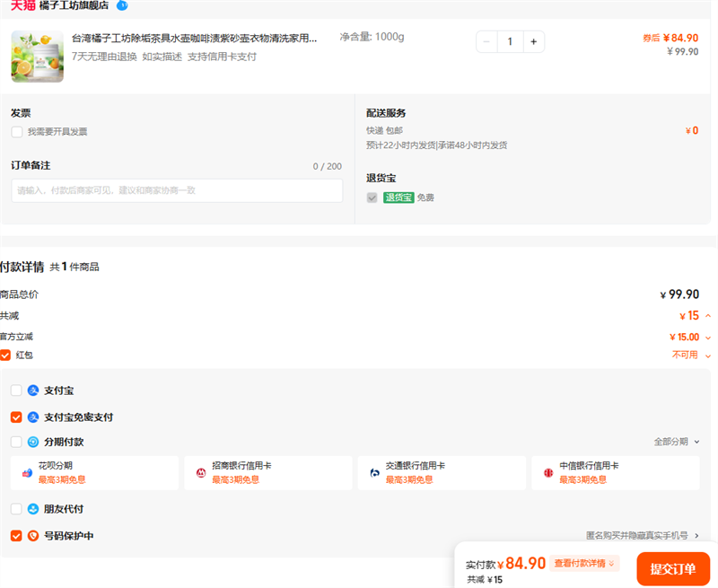
Task: Click the CITIC Bank card icon
Action: (548, 473)
